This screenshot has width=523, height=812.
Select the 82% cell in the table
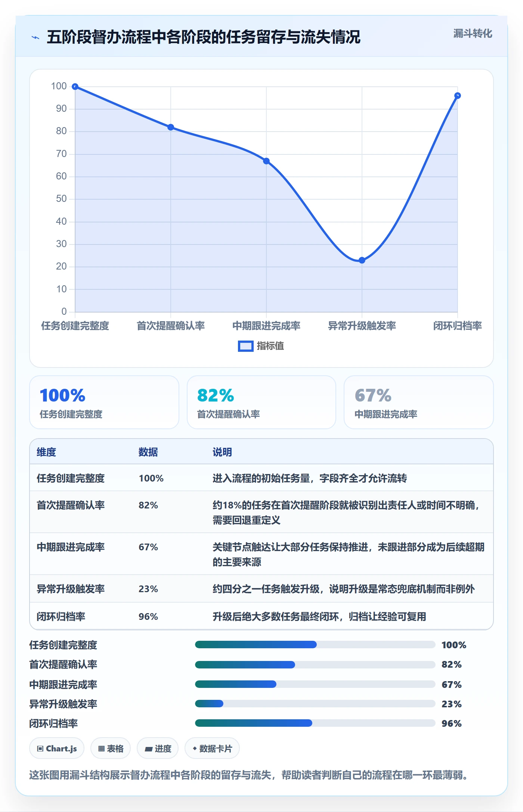click(x=148, y=505)
